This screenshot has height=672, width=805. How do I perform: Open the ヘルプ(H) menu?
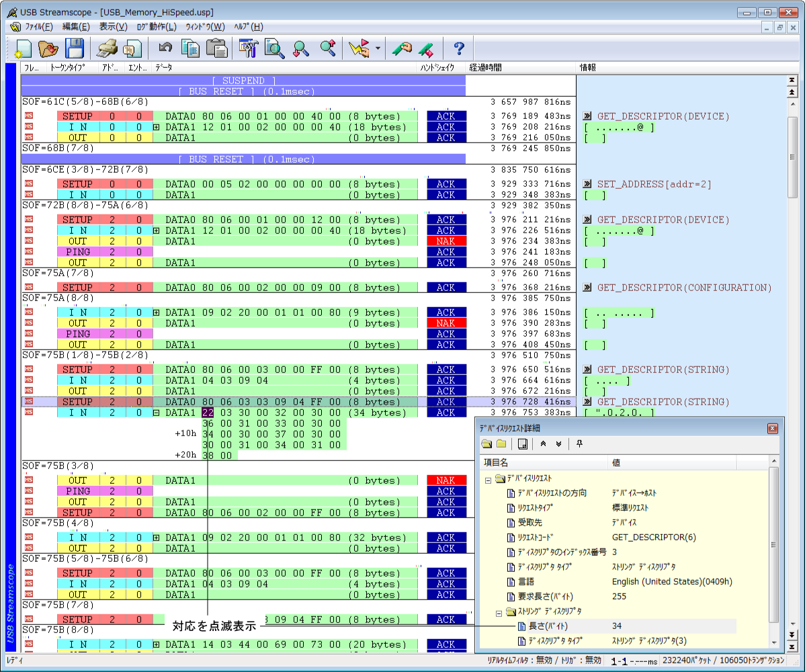[249, 27]
